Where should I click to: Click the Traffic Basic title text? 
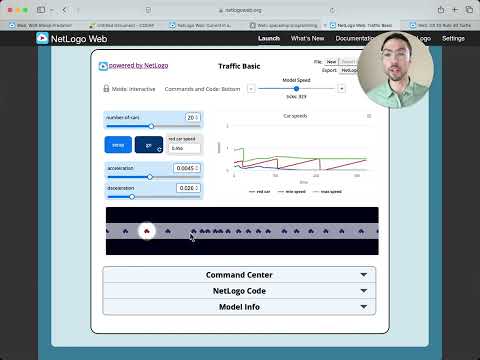[x=239, y=66]
